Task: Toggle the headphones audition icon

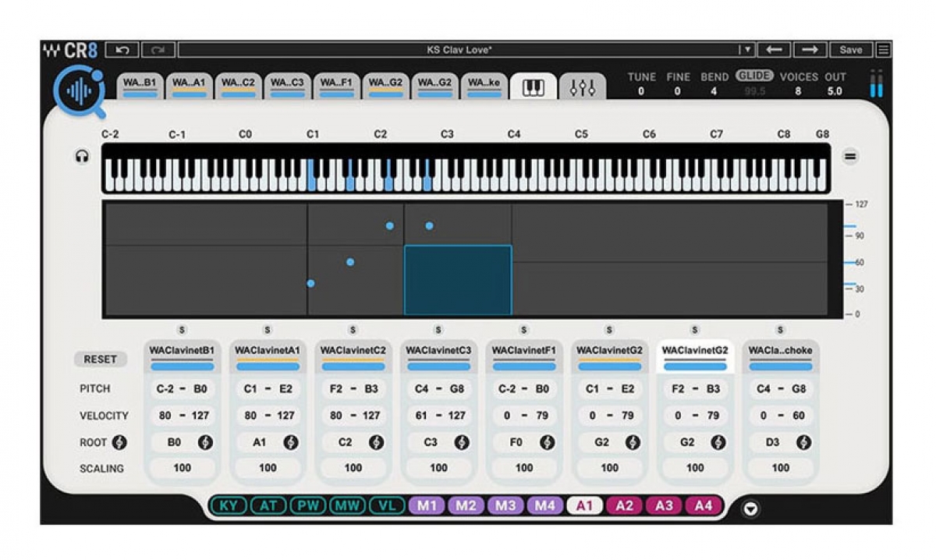Action: coord(82,157)
